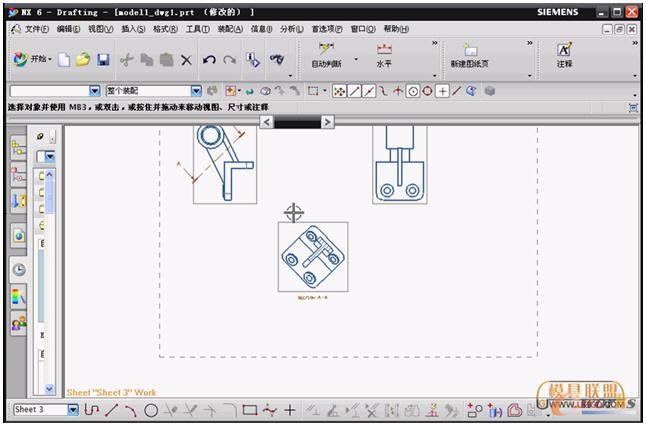Viewport: 646px width, 426px height.
Task: Select the Circle sketch tool
Action: [x=151, y=410]
